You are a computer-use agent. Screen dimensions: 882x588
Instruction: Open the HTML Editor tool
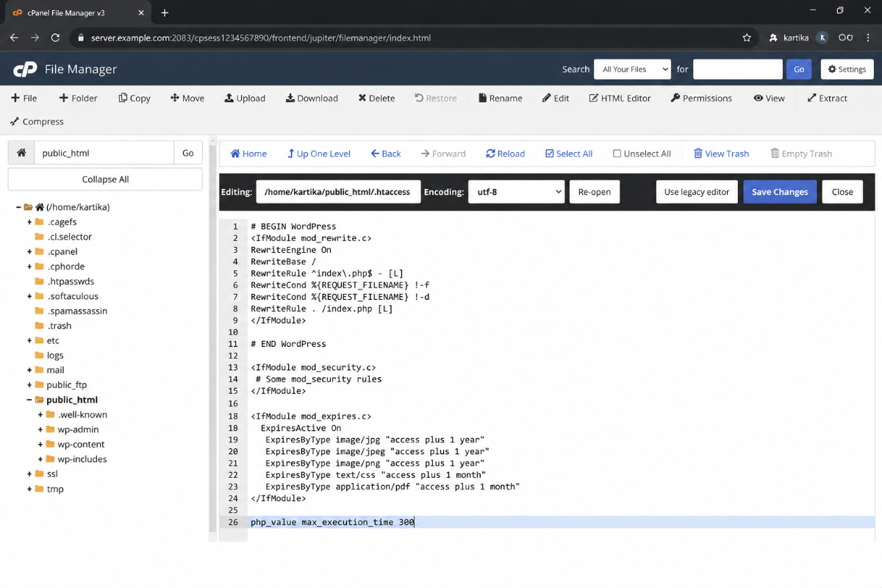click(x=620, y=98)
